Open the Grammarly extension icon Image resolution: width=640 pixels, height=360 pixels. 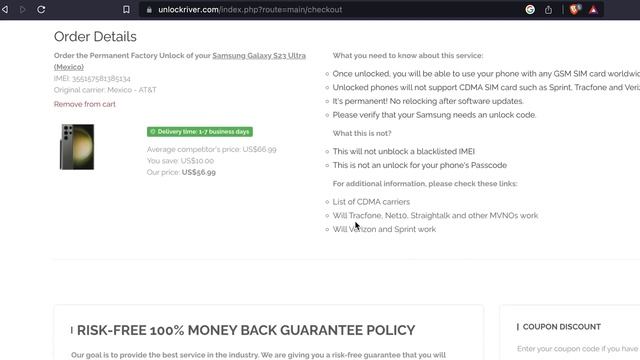point(530,9)
